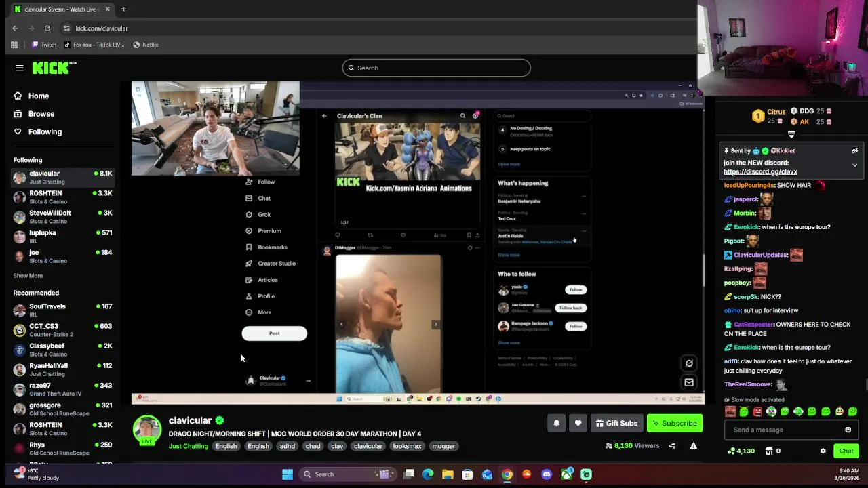This screenshot has width=868, height=488.
Task: Open Streamlabs icon in the taskbar
Action: 587,474
